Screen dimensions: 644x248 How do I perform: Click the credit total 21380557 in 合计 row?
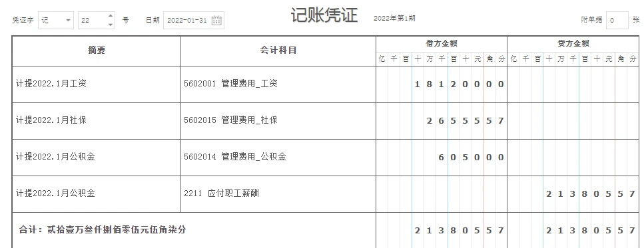(573, 230)
